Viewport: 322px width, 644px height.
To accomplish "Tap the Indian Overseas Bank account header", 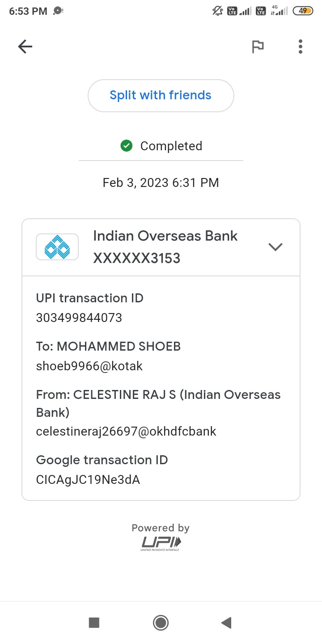I will click(161, 247).
